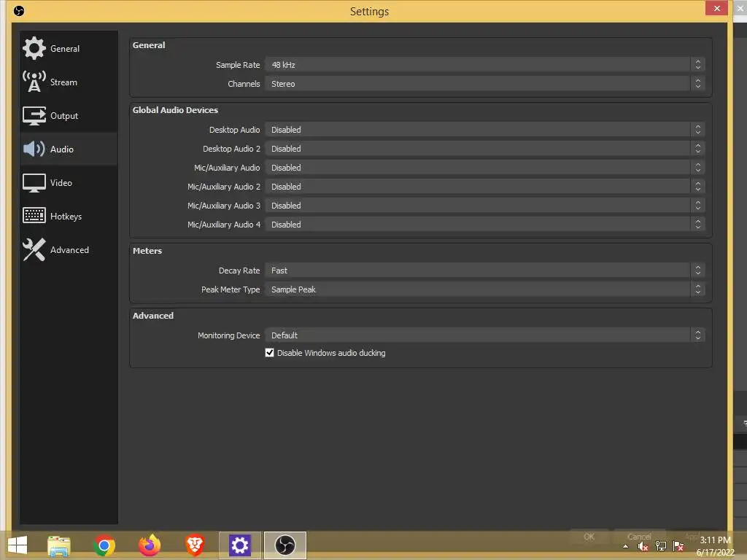Switch to purple gear app in taskbar

(239, 545)
